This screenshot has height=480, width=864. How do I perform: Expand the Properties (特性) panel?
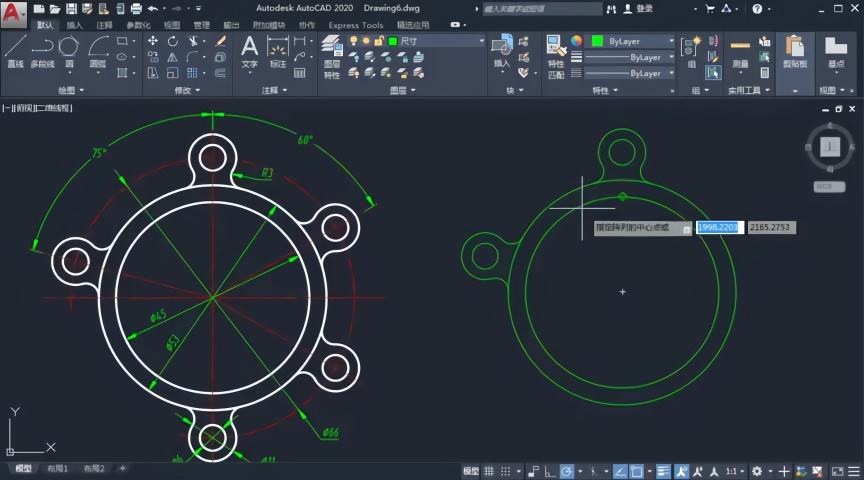click(x=605, y=90)
